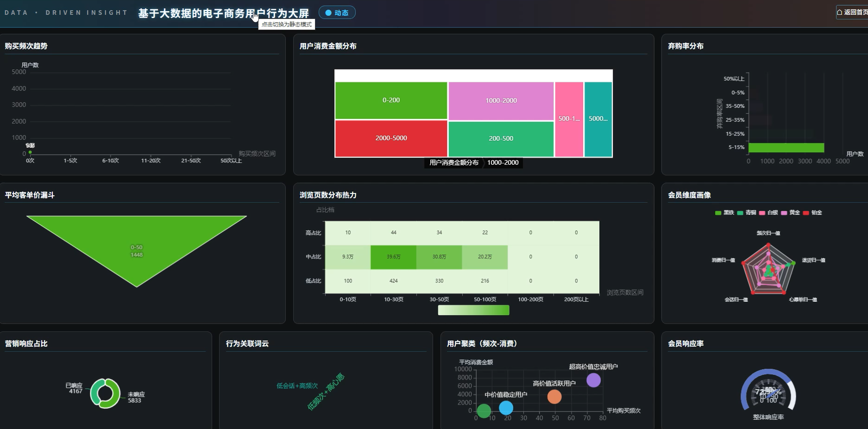Viewport: 868px width, 429px height.
Task: Click the dashboard title 基于大数据的电子商务用户行为大屏
Action: pyautogui.click(x=224, y=13)
